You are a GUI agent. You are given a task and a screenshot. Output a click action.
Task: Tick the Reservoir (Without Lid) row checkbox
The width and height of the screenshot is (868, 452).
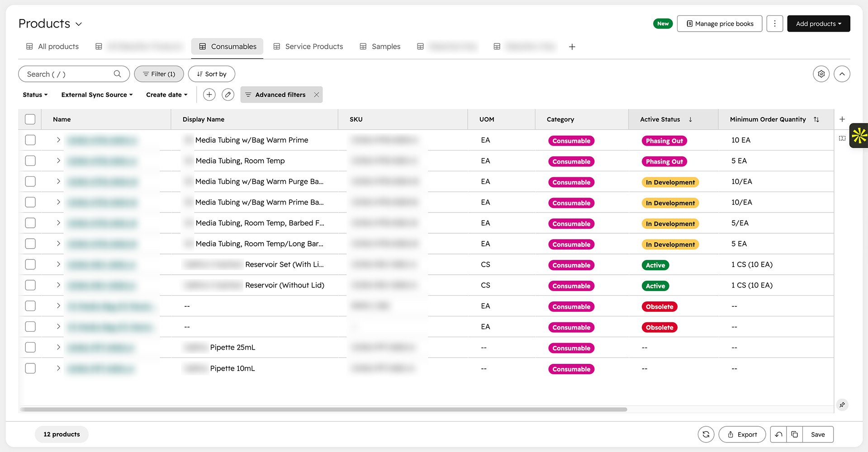(x=30, y=285)
